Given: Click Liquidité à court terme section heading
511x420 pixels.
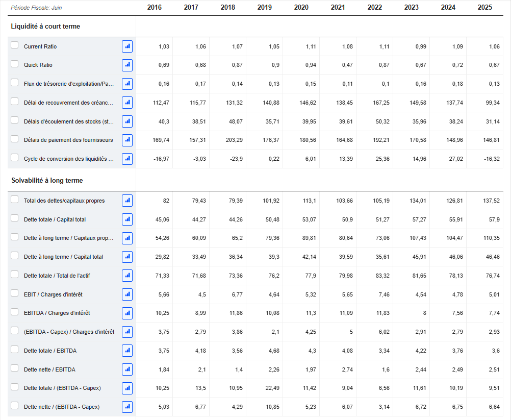Looking at the screenshot, I should pyautogui.click(x=45, y=27).
